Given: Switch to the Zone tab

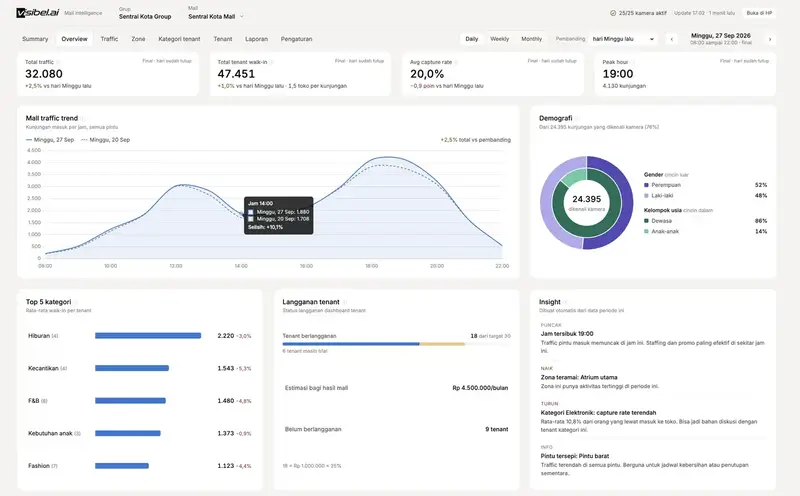Looking at the screenshot, I should (x=138, y=39).
